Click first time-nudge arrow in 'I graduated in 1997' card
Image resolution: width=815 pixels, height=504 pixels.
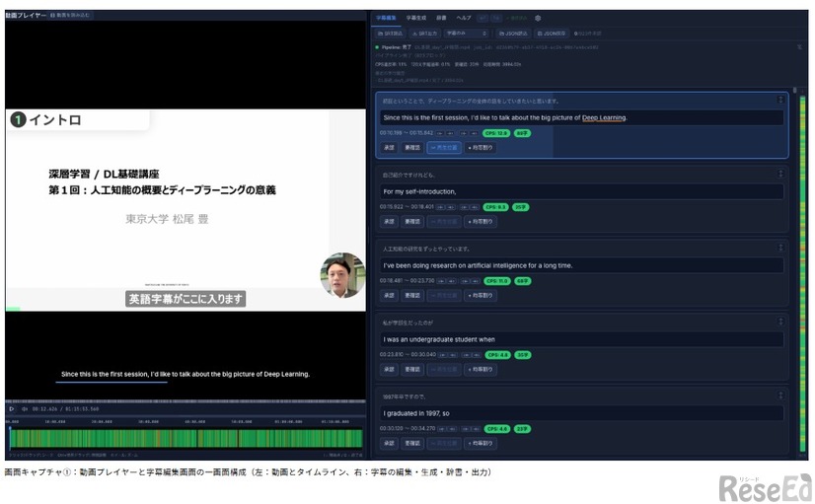tap(442, 429)
